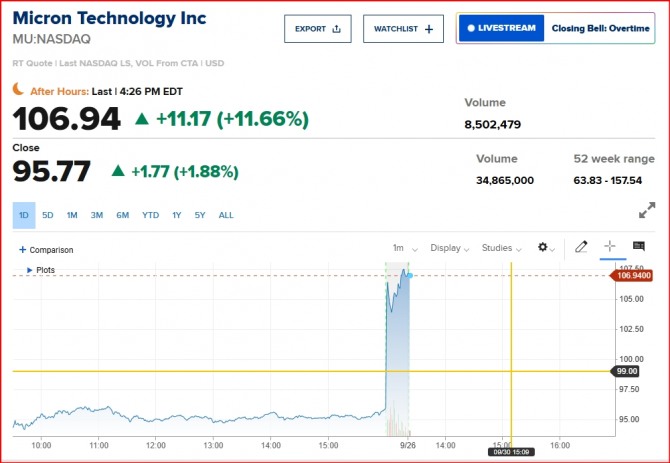
Task: Expand the Plots section
Action: click(x=28, y=270)
